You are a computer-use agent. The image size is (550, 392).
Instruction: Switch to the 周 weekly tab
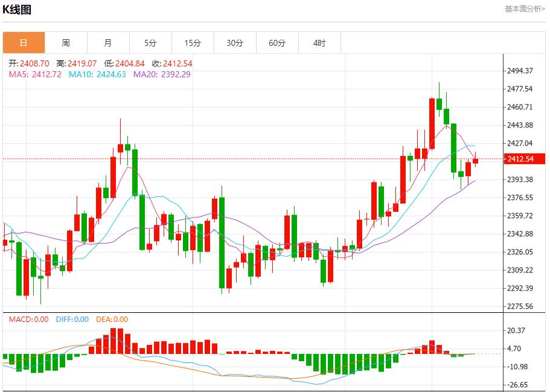(x=66, y=43)
